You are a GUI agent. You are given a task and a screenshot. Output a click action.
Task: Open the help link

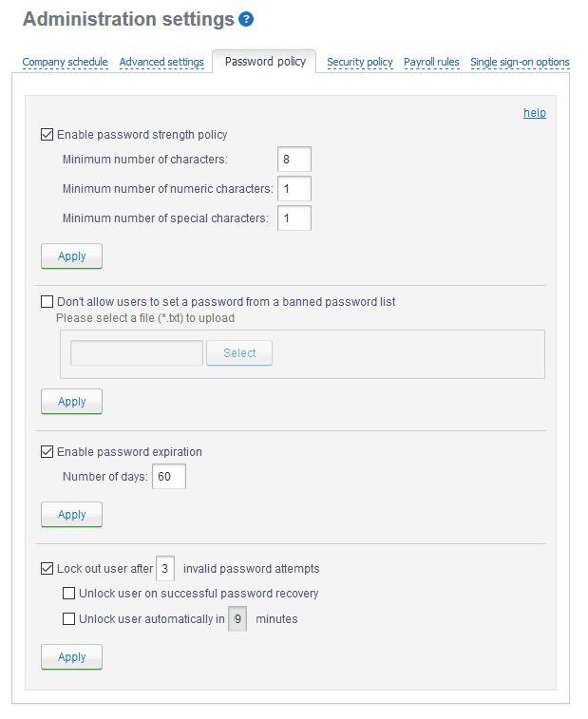pyautogui.click(x=535, y=113)
